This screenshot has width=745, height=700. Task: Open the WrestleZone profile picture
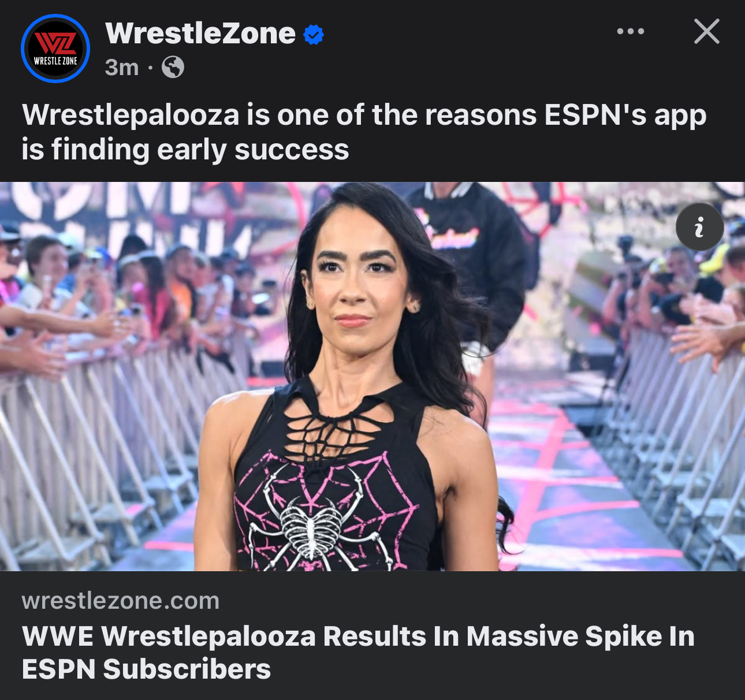tap(55, 49)
